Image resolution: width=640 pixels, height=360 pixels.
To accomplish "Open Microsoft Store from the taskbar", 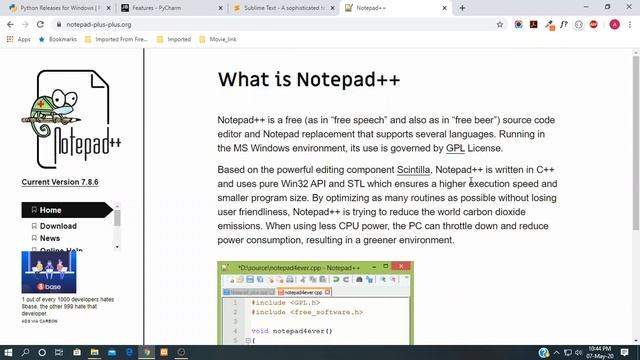I will coord(77,352).
